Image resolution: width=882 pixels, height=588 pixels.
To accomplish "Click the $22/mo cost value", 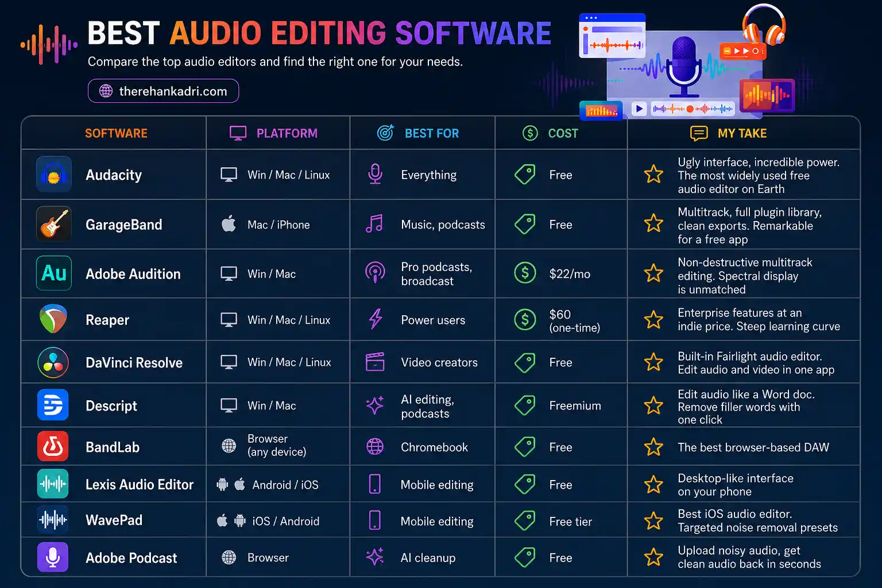I will coord(570,274).
